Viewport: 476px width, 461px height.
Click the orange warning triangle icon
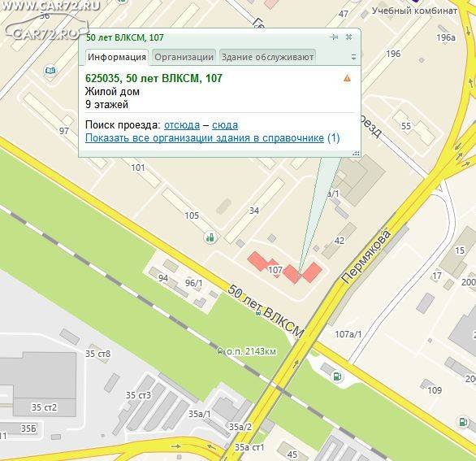pos(347,78)
